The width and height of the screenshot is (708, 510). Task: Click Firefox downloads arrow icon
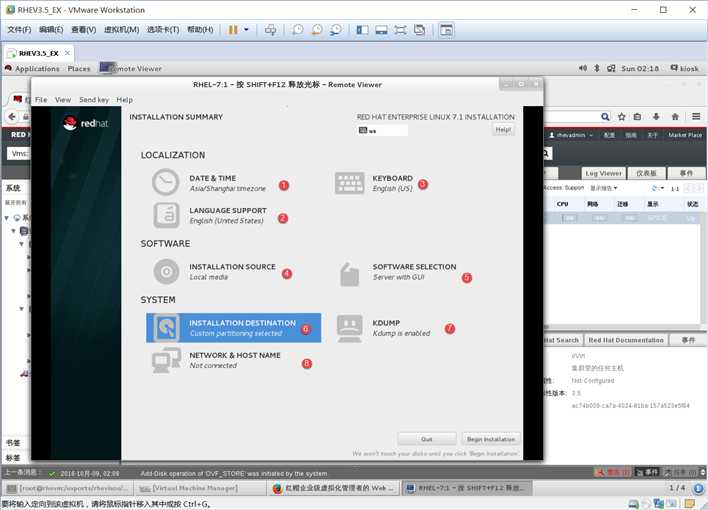point(656,117)
